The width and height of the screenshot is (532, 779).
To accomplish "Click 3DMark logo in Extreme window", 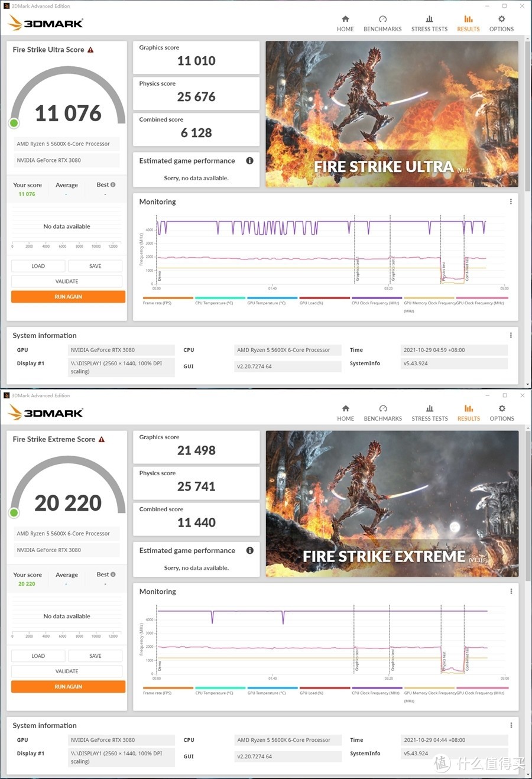I will 46,413.
